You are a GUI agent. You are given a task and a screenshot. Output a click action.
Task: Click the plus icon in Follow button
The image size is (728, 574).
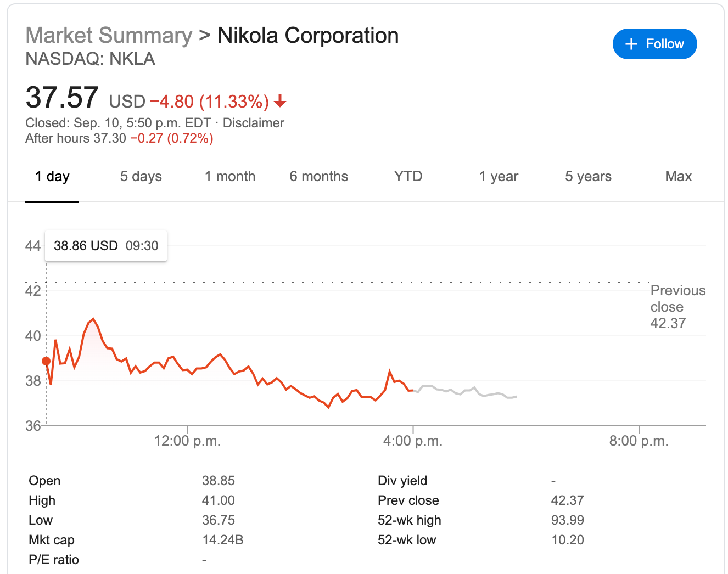(631, 44)
